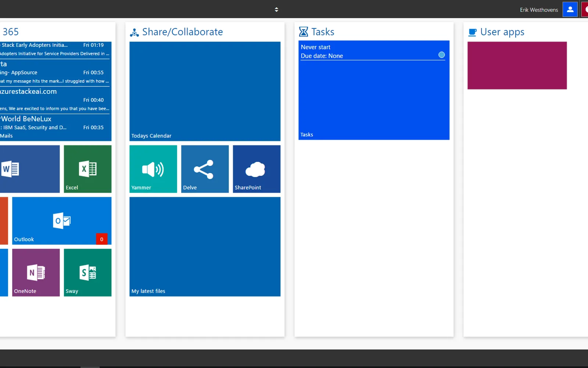The width and height of the screenshot is (588, 368).
Task: Open the SharePoint tile
Action: [257, 169]
